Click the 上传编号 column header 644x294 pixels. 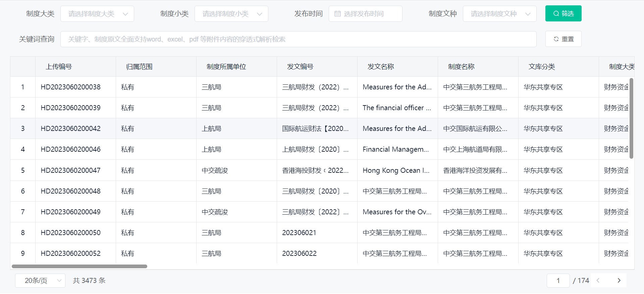tap(59, 67)
